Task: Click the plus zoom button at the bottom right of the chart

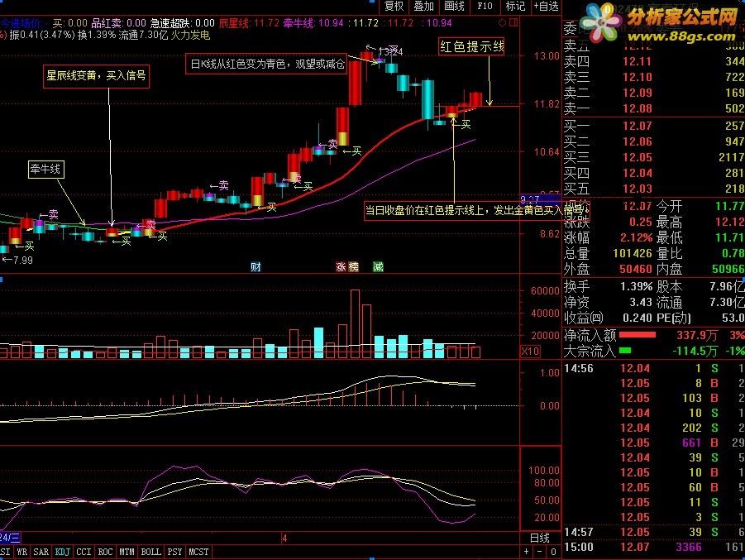Action: click(526, 552)
